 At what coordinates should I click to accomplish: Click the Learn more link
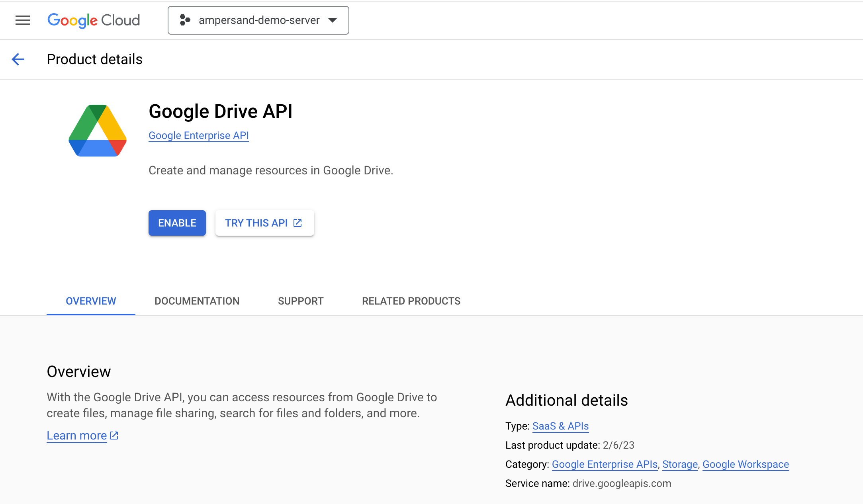click(76, 435)
